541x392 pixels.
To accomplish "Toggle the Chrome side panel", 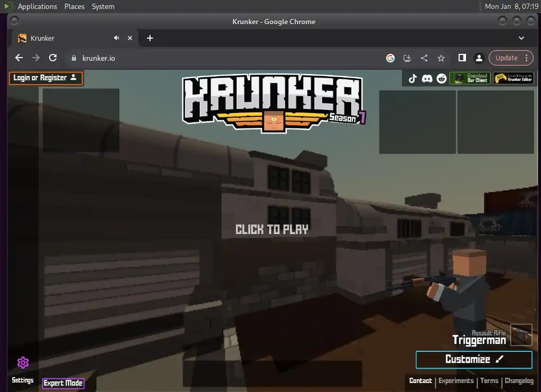I will (x=462, y=58).
